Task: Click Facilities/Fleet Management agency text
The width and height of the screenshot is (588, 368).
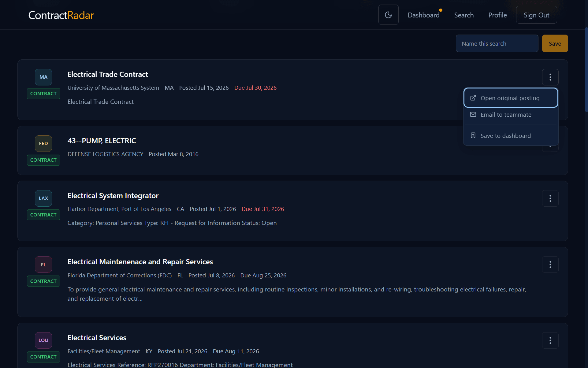Action: click(104, 351)
